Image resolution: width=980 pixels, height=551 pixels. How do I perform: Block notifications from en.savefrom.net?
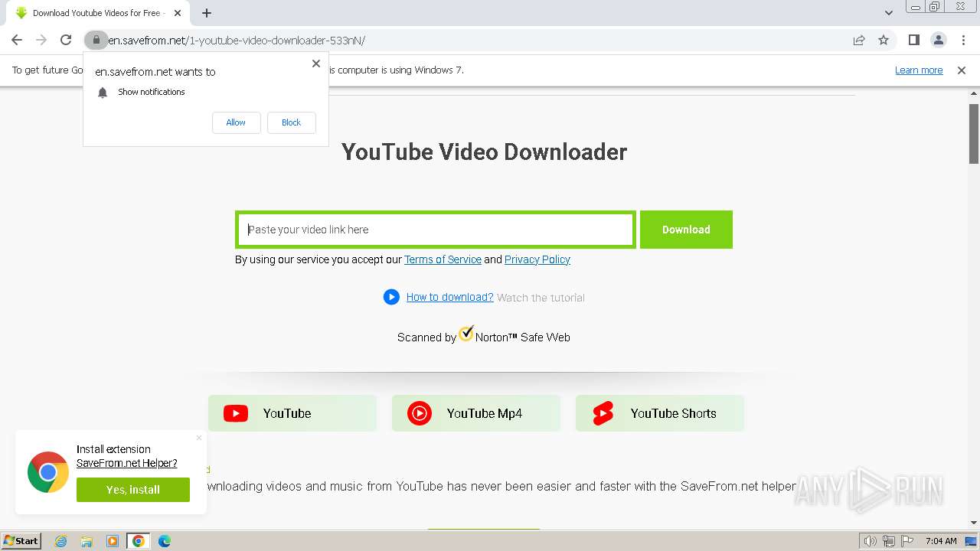click(291, 122)
